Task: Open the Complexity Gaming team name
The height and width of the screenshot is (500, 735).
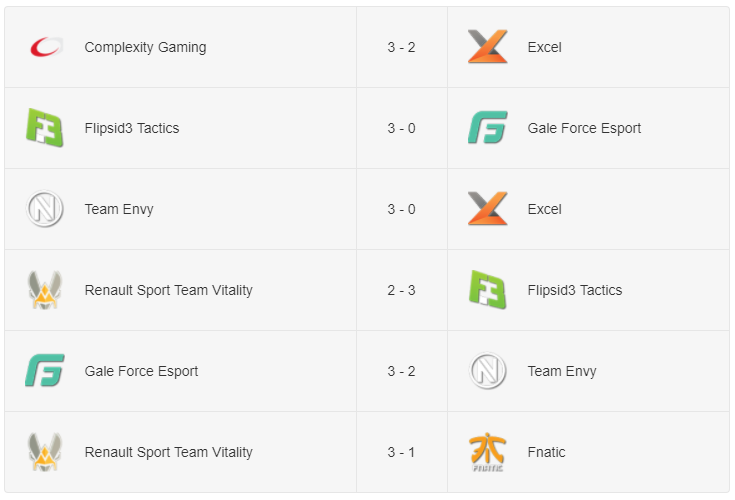Action: (x=145, y=47)
